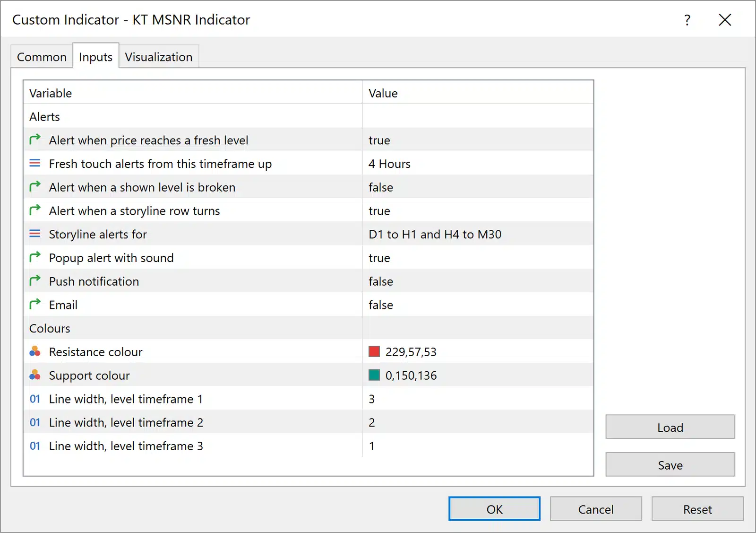This screenshot has width=756, height=533.
Task: Toggle the 'true' value for fresh level alert
Action: (478, 140)
